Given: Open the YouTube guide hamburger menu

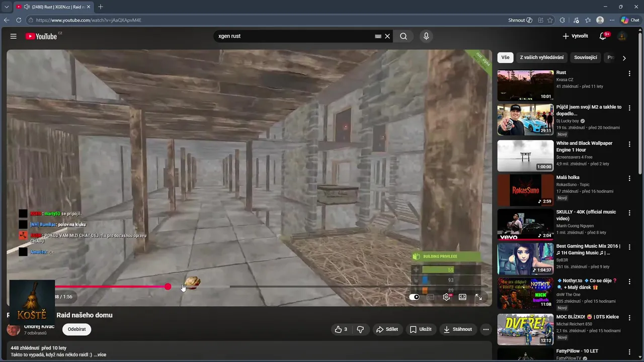Looking at the screenshot, I should 14,36.
